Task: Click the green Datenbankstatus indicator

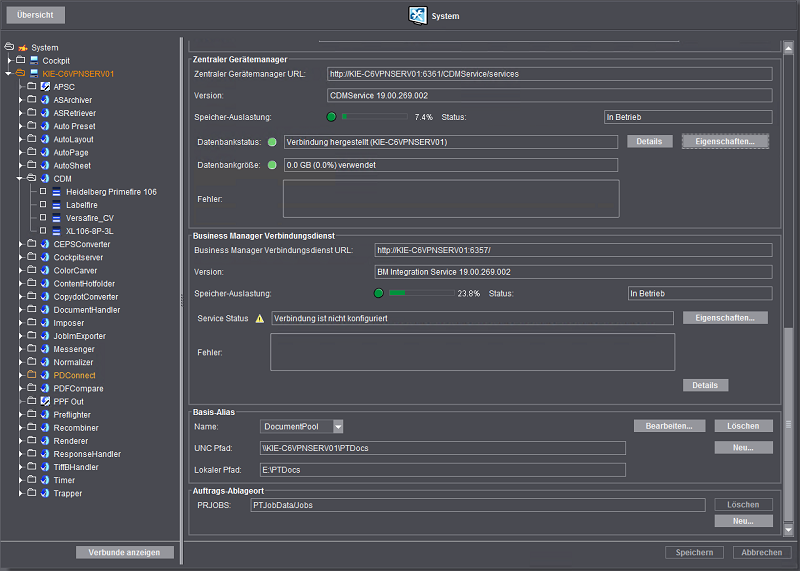Action: click(272, 142)
